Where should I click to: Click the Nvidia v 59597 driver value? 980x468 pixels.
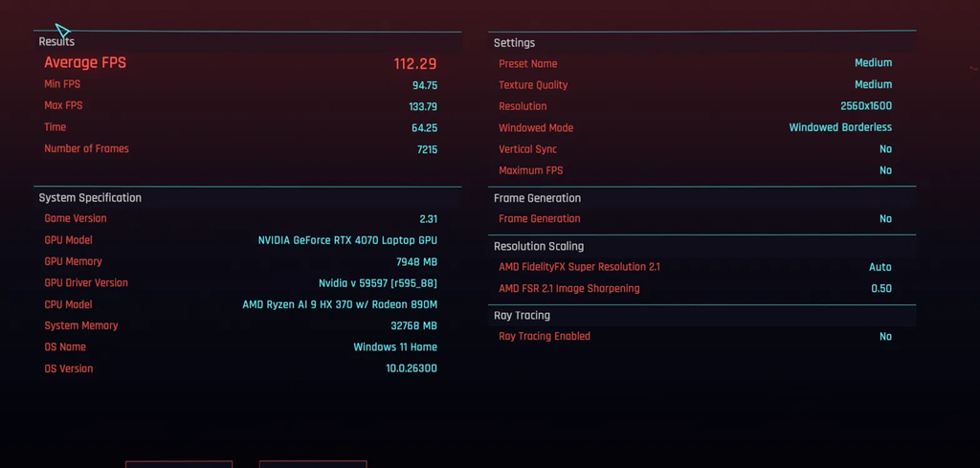(x=377, y=283)
